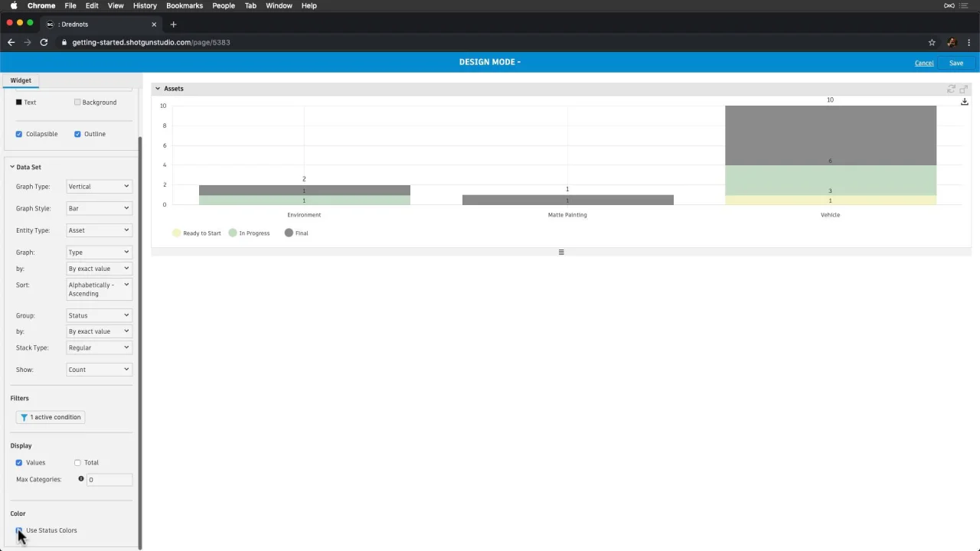
Task: Click the widget resize handle icon
Action: click(561, 252)
